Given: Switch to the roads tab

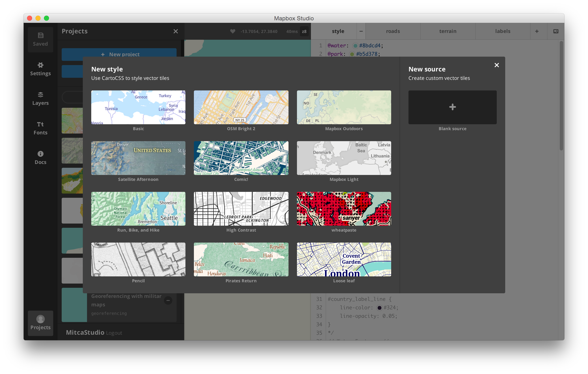Looking at the screenshot, I should pyautogui.click(x=393, y=31).
